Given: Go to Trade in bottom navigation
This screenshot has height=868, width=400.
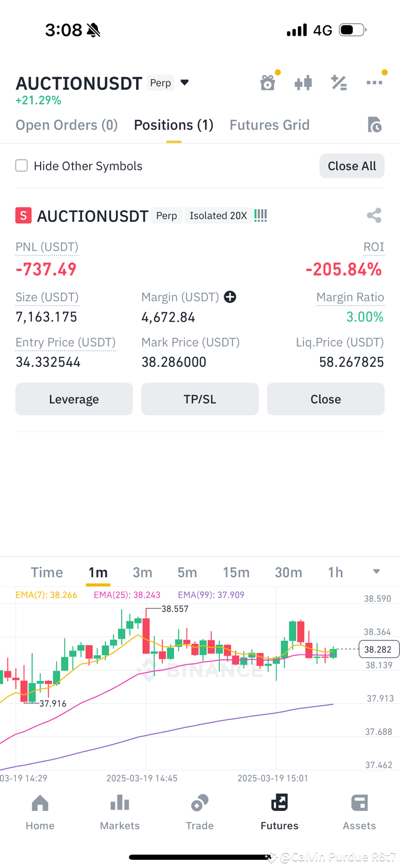Looking at the screenshot, I should click(200, 812).
